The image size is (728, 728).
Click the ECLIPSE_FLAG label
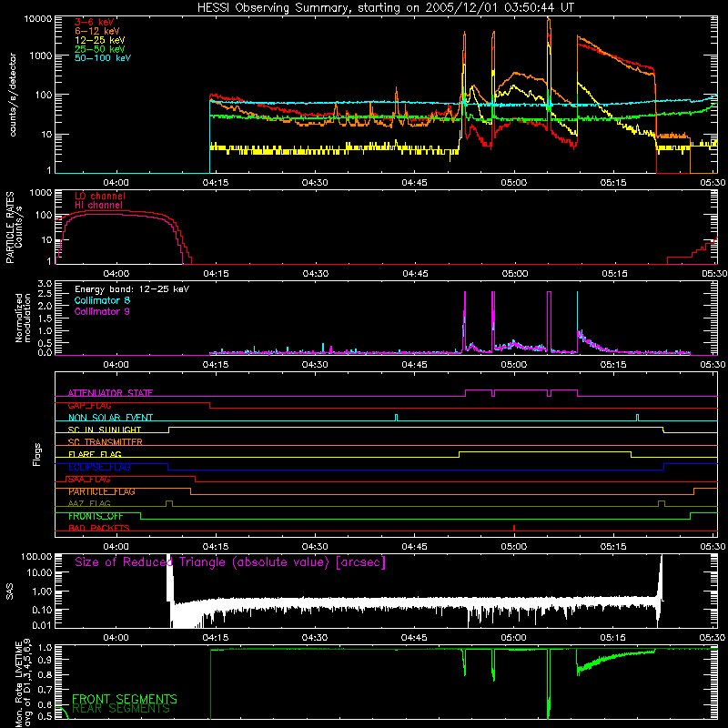point(99,467)
